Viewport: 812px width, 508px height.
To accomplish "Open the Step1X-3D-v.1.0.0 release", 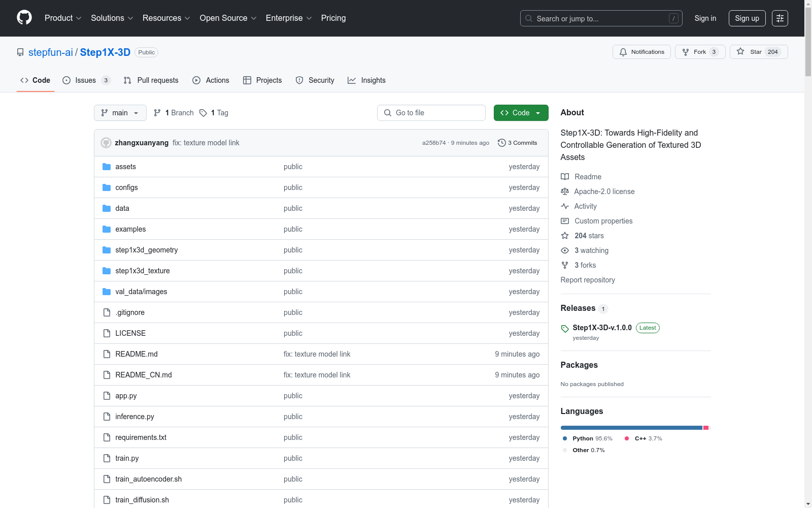I will (x=602, y=328).
